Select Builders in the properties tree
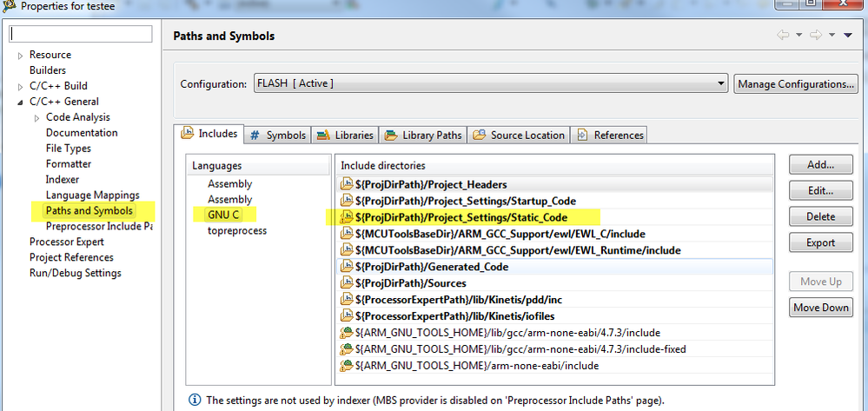Viewport: 868px width, 411px height. point(48,70)
